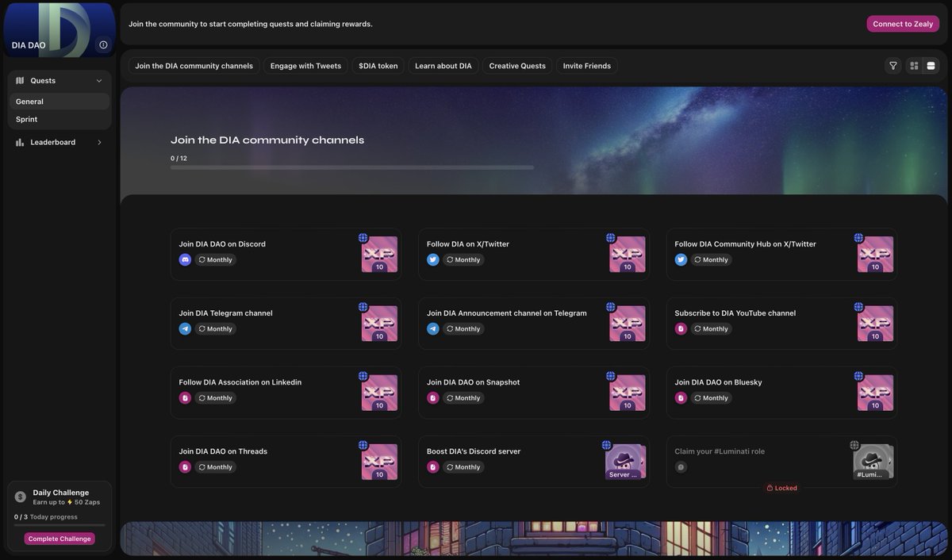Click XP badge on Follow DIA Association on Linkedin
The height and width of the screenshot is (560, 952).
[x=379, y=393]
